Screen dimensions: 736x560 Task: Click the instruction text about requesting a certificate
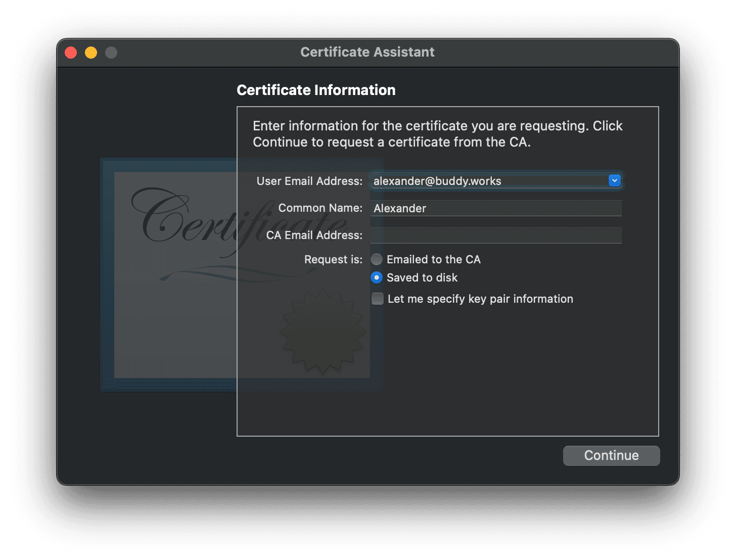tap(437, 133)
